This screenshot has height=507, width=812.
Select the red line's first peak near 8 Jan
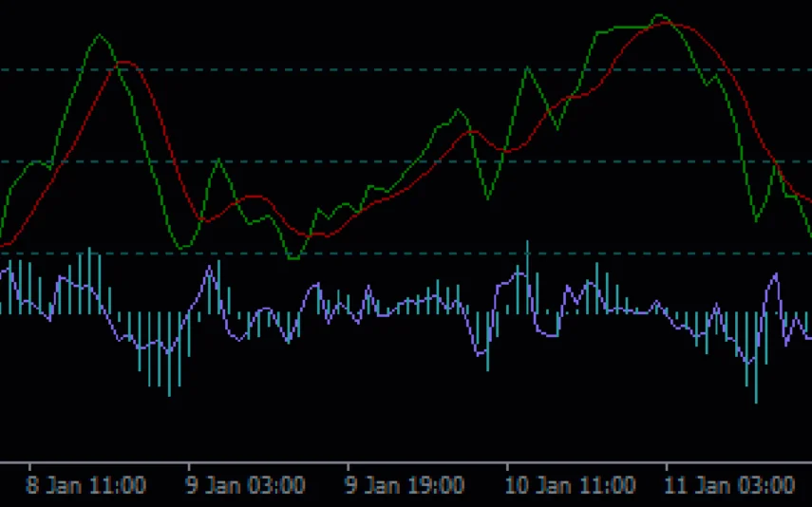click(x=125, y=63)
